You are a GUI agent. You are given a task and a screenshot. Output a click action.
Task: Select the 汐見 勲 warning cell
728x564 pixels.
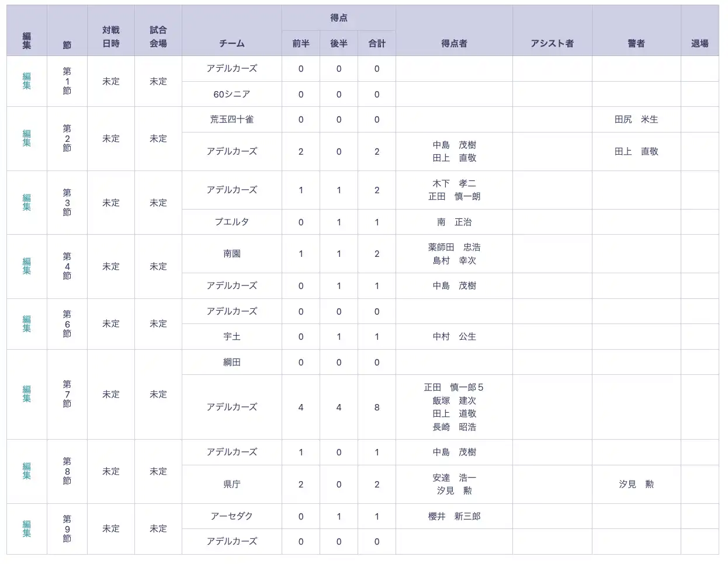(x=636, y=484)
